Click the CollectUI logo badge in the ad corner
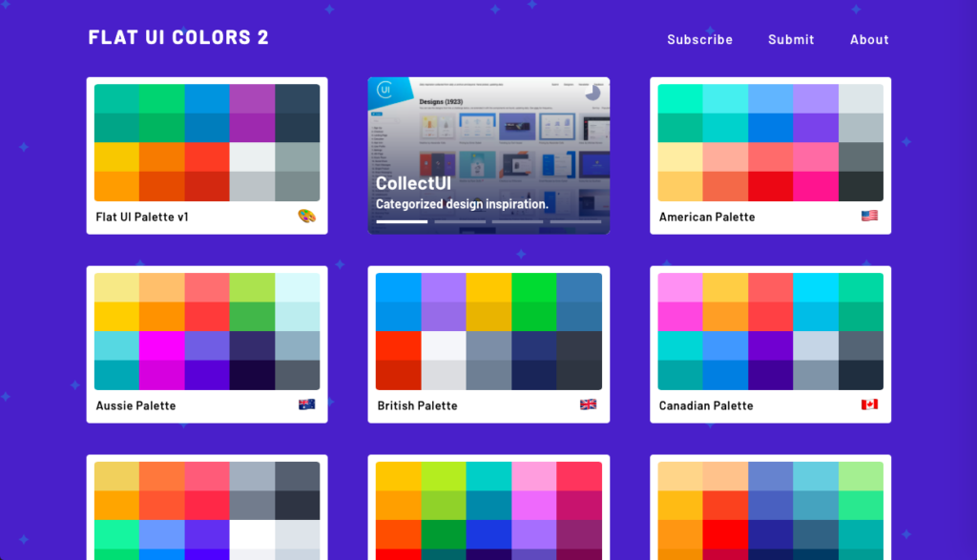The image size is (977, 560). [385, 91]
